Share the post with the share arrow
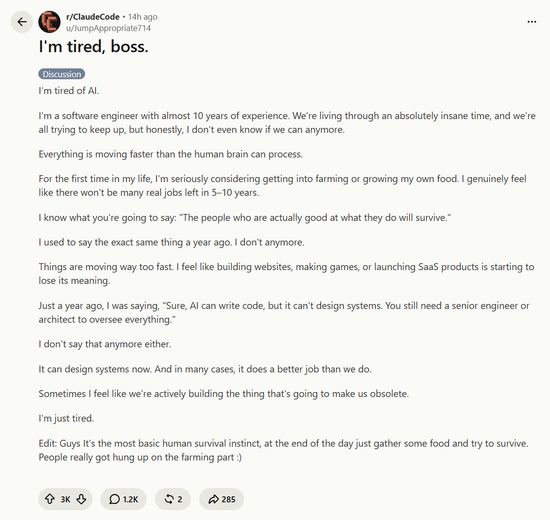 (x=213, y=499)
